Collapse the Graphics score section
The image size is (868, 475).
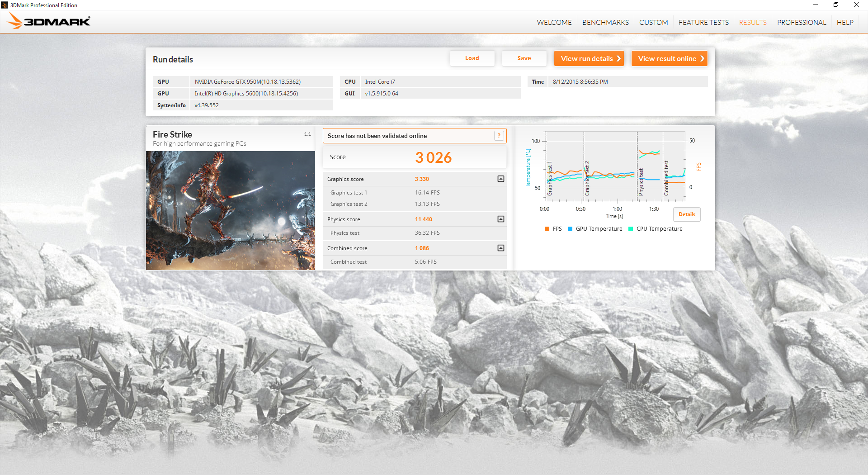(501, 179)
